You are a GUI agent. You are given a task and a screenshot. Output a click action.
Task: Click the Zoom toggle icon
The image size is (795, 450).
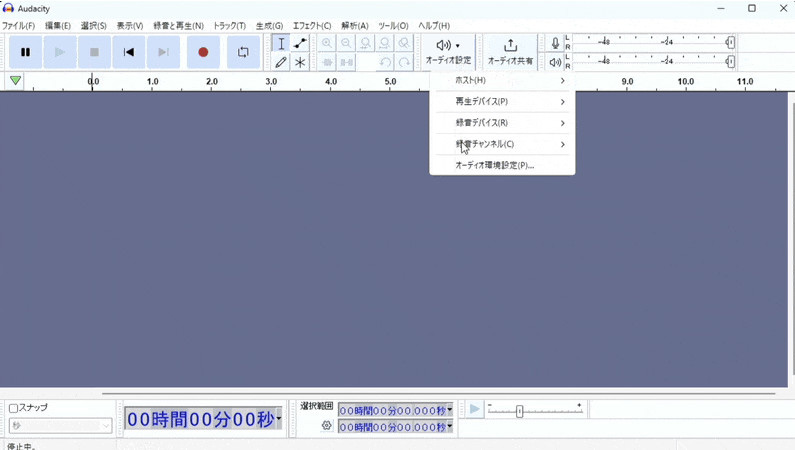(x=404, y=43)
